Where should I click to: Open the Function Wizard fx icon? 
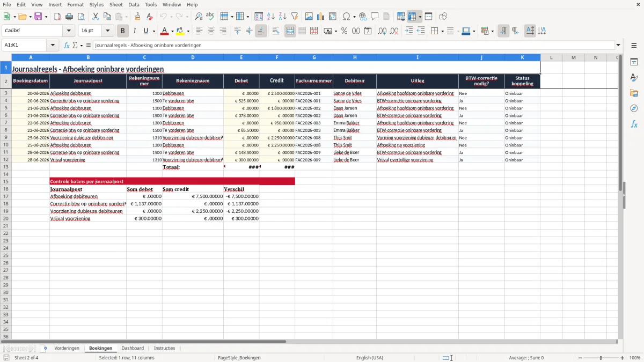click(x=67, y=45)
